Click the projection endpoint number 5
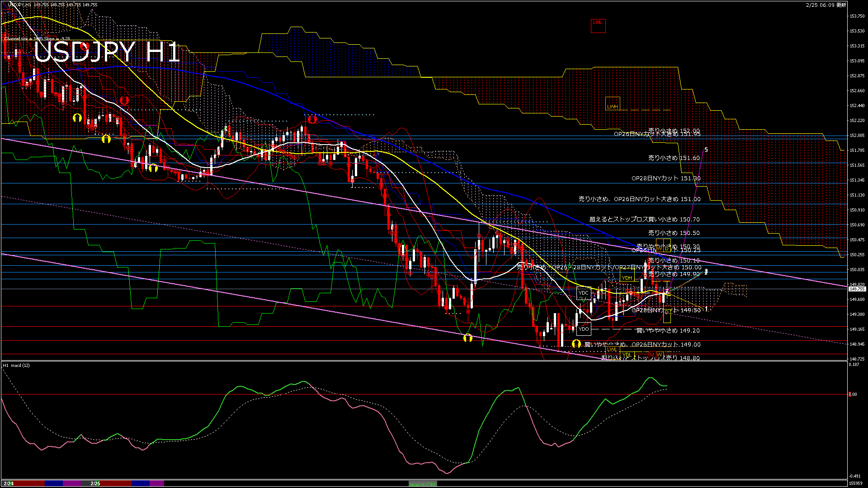This screenshot has width=868, height=488. pyautogui.click(x=706, y=150)
